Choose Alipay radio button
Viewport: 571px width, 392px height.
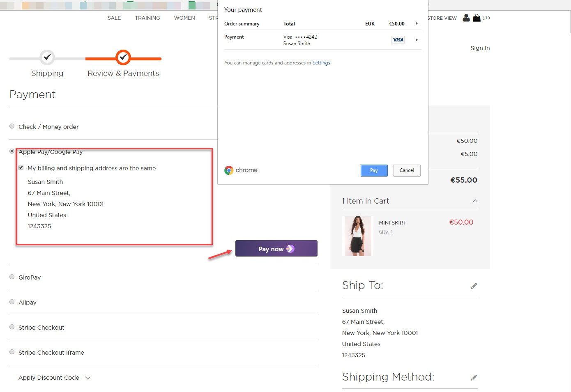coord(12,302)
